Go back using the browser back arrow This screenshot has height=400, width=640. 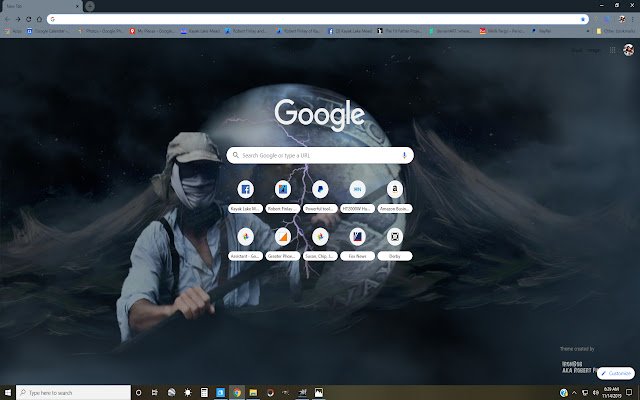tap(7, 19)
